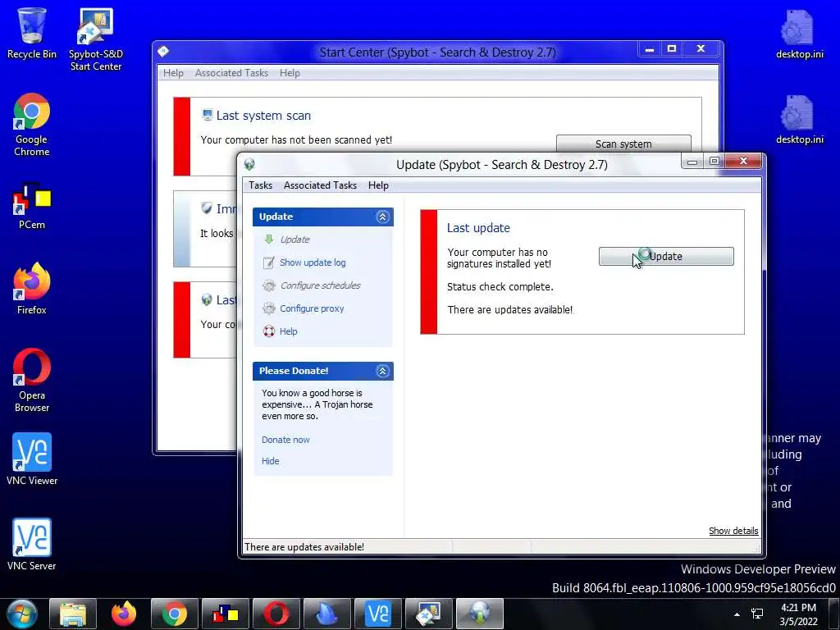Click the Immunization shield icon in Start Center

tap(207, 208)
